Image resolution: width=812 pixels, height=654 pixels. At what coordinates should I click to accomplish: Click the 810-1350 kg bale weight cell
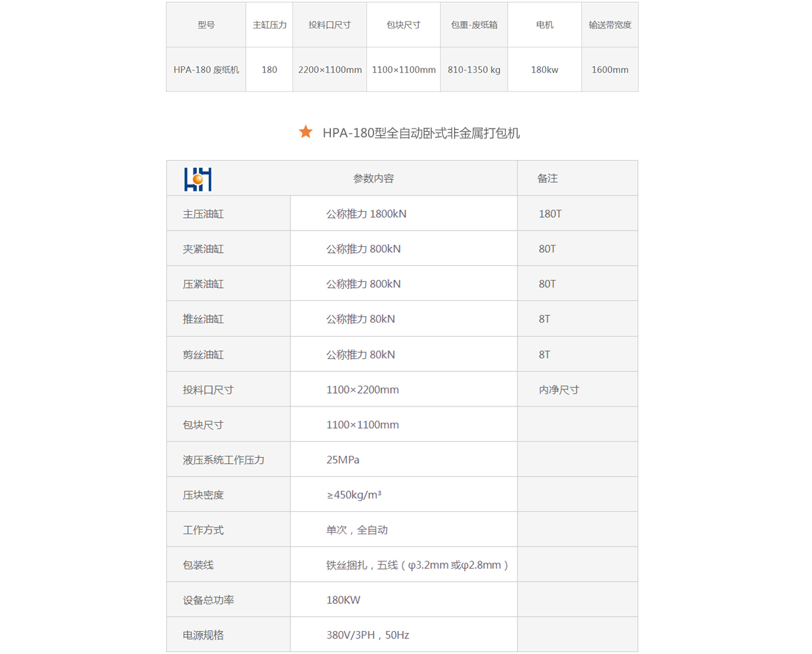click(474, 70)
